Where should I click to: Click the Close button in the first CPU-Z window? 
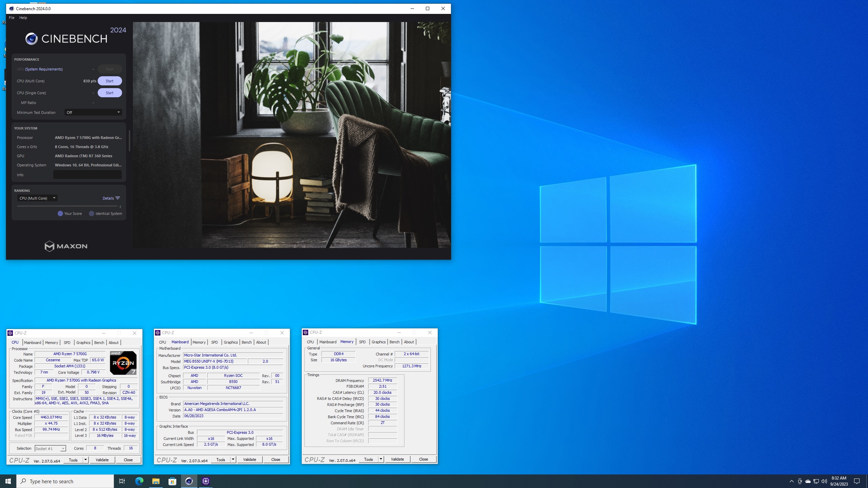point(128,460)
